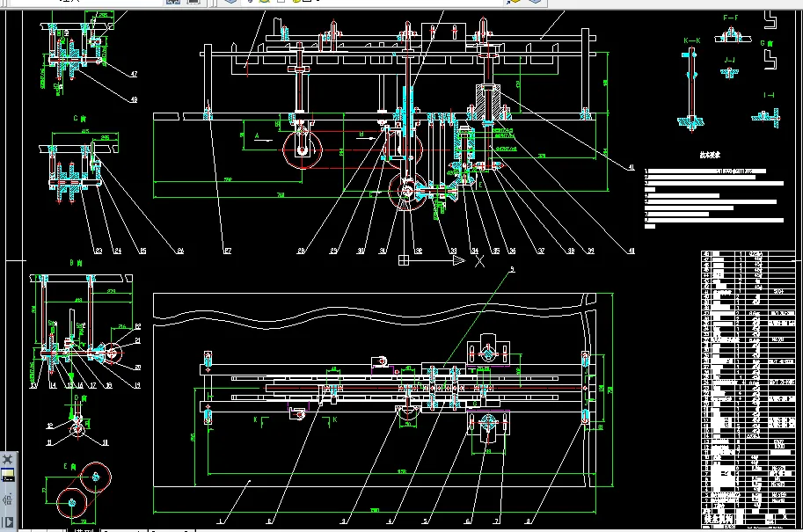This screenshot has height=532, width=803.
Task: Select the "B向" view label
Action: click(76, 263)
